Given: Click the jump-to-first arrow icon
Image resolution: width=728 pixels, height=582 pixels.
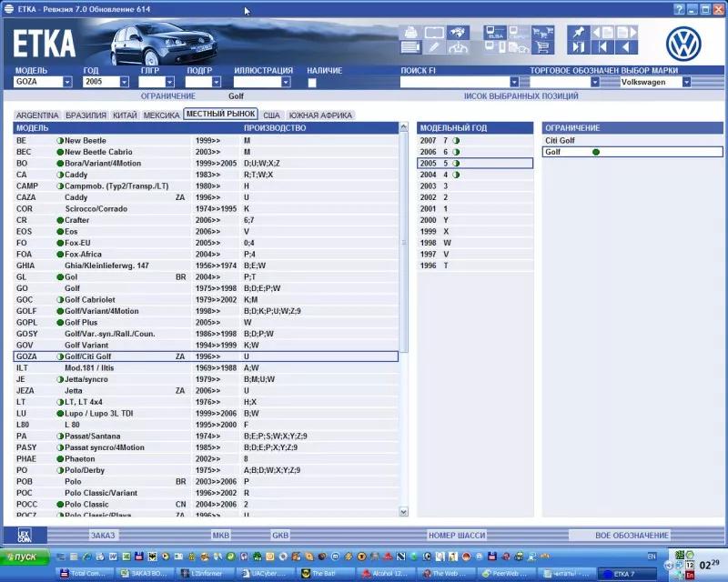Looking at the screenshot, I should pos(602,47).
